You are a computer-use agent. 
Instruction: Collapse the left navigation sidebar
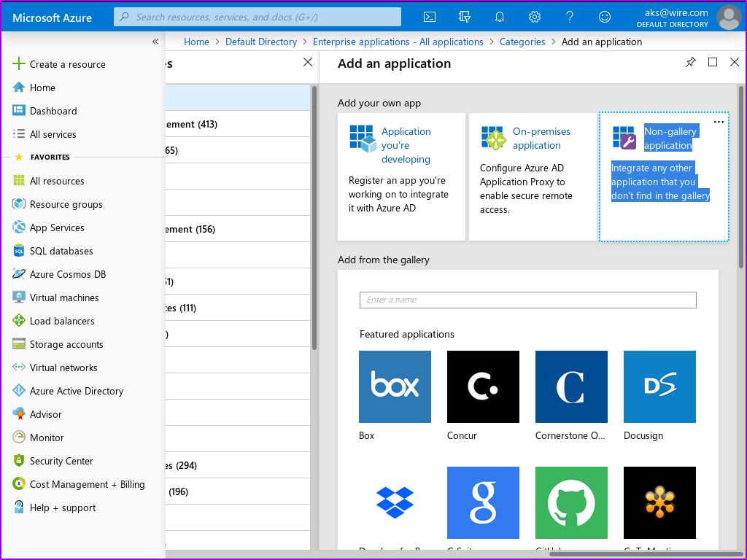point(155,42)
